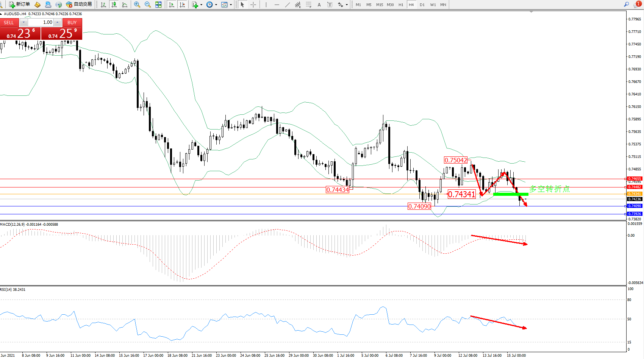The image size is (644, 359).
Task: Select the Fibonacci retracement tool
Action: pos(309,5)
